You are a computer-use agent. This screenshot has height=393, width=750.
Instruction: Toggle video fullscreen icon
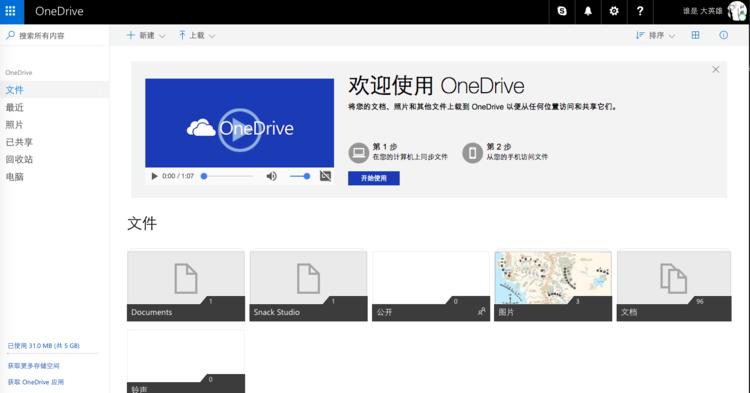pyautogui.click(x=325, y=176)
